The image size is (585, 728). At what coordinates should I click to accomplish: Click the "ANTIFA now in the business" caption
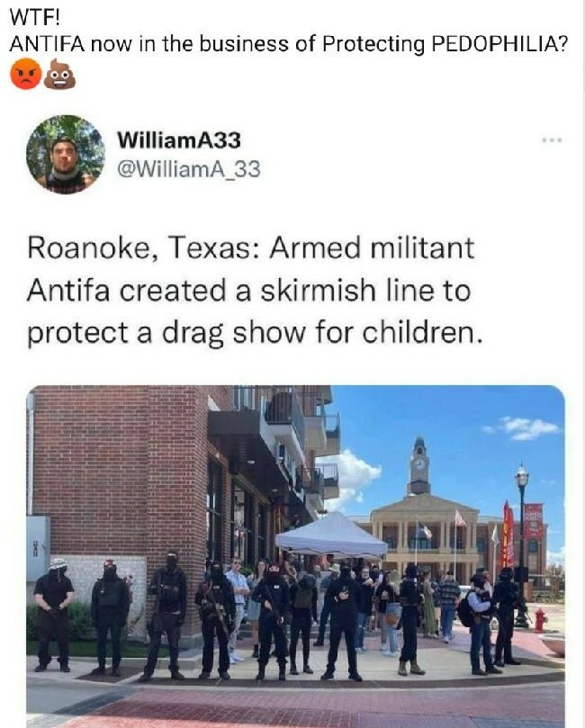point(288,44)
